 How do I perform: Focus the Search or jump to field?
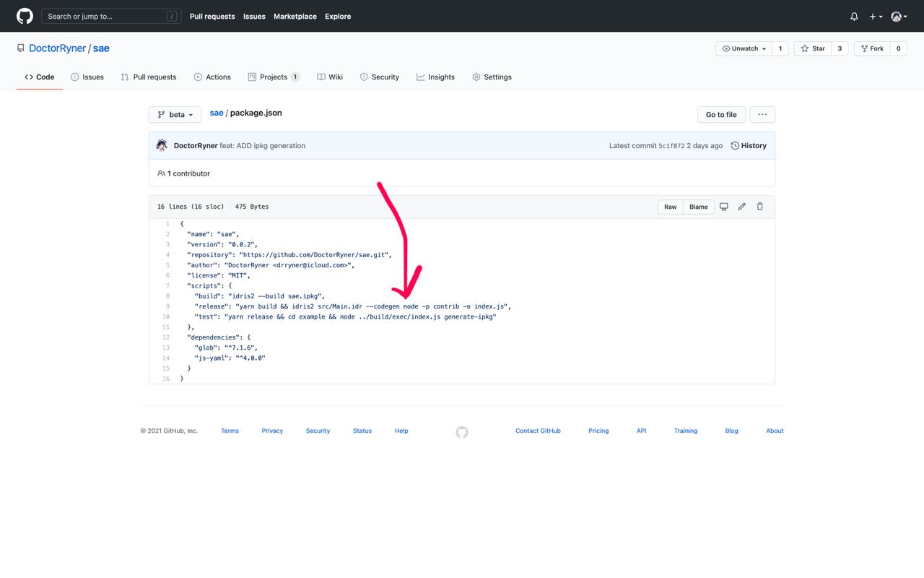110,16
